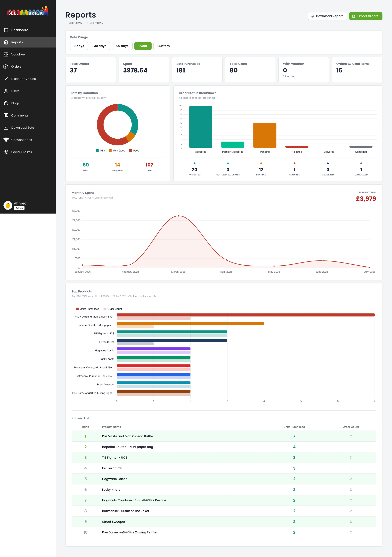Click the Partially Accepted bar
Screen dimensions: 392x557
click(233, 145)
